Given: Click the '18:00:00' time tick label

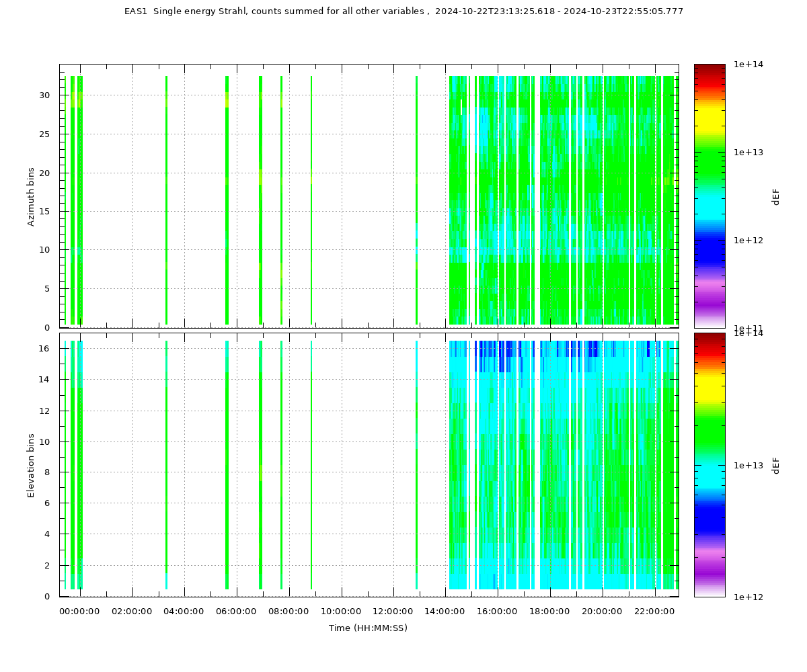Looking at the screenshot, I should pyautogui.click(x=550, y=611).
